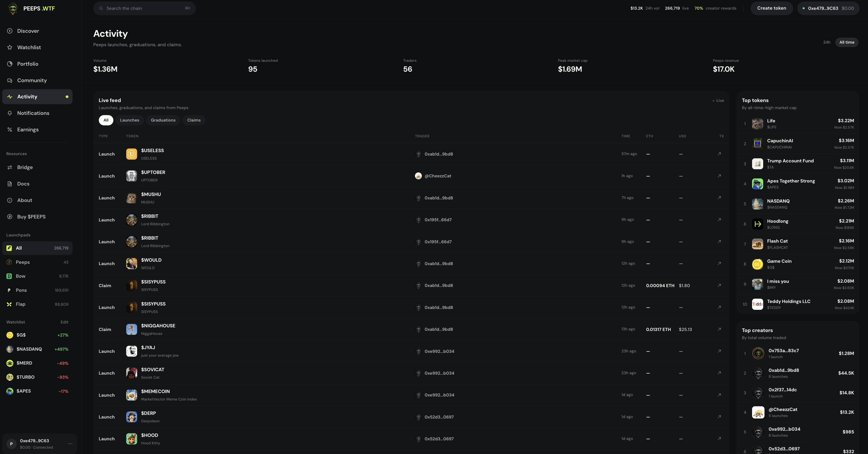Image resolution: width=868 pixels, height=454 pixels.
Task: Click the Watchlist star icon
Action: (10, 47)
